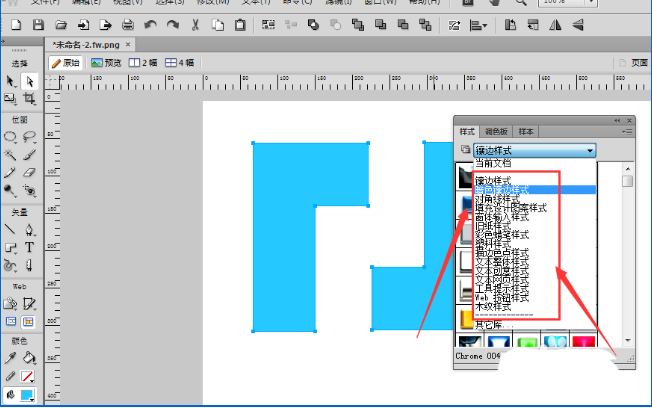Flip vertical using triangle icon

click(x=578, y=25)
